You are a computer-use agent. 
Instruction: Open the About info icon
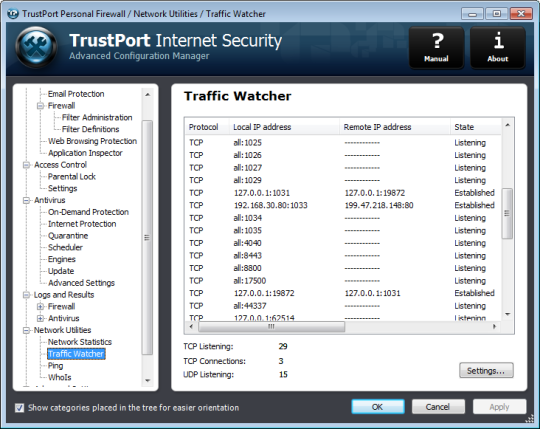[498, 48]
